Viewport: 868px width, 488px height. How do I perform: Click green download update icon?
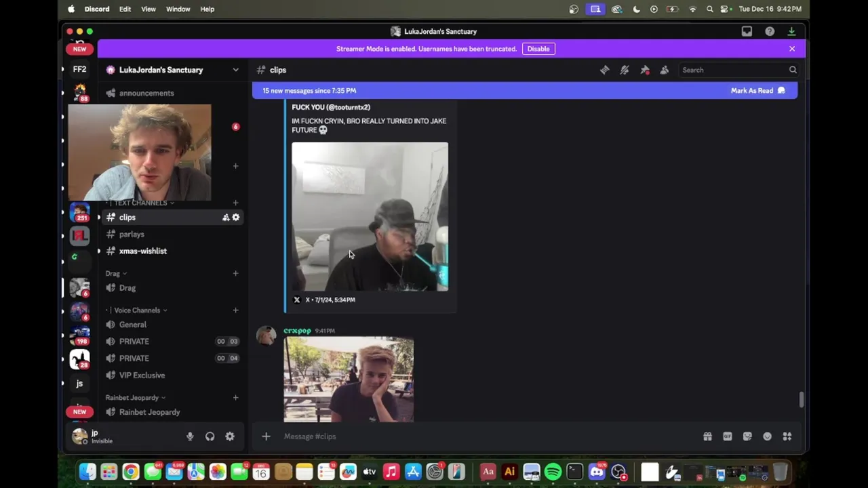[x=791, y=31]
